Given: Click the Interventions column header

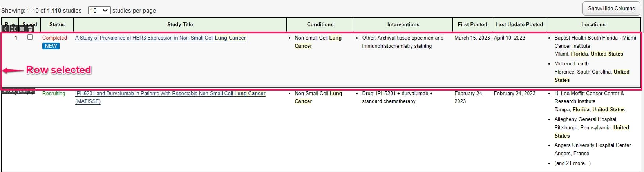Looking at the screenshot, I should [x=403, y=24].
